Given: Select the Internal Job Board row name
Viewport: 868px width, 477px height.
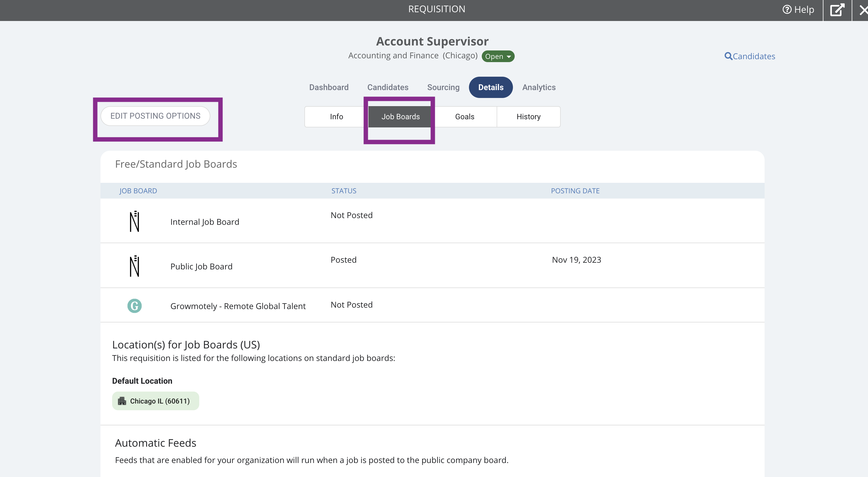Looking at the screenshot, I should [x=205, y=222].
